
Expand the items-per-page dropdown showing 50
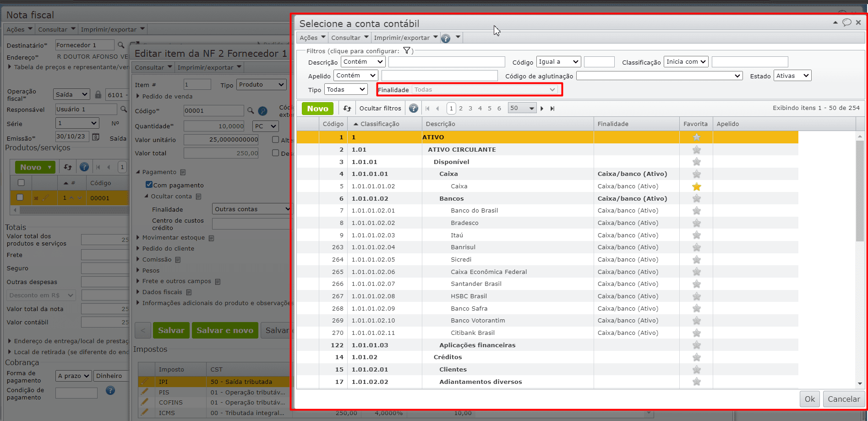[x=522, y=109]
